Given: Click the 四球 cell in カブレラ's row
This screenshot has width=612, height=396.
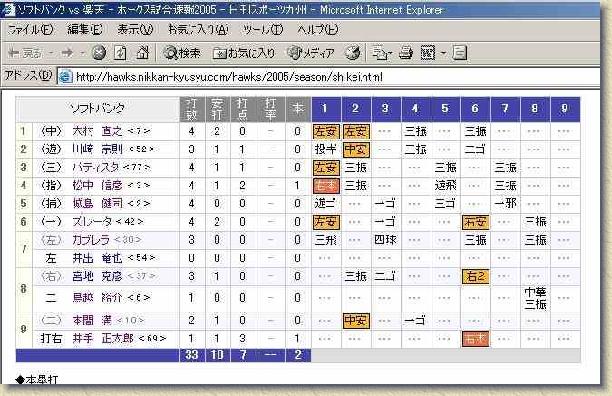Looking at the screenshot, I should [x=385, y=240].
